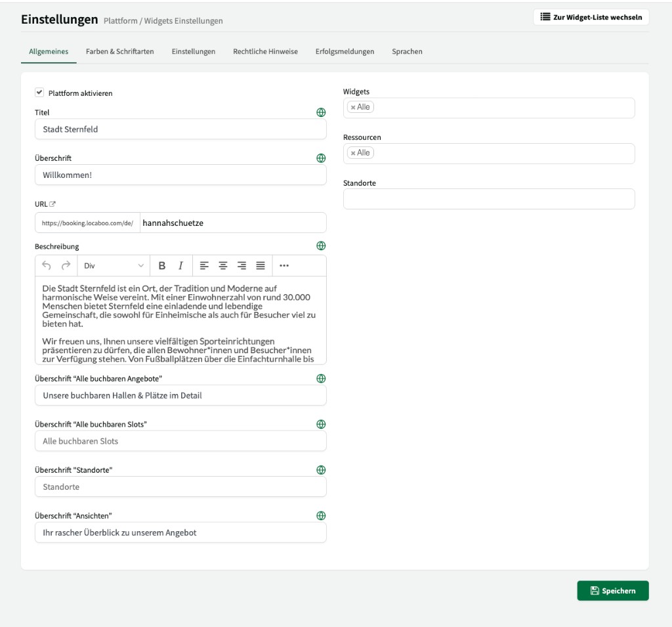The image size is (672, 627).
Task: Open the Rechtliche Hinweise tab
Action: (265, 51)
